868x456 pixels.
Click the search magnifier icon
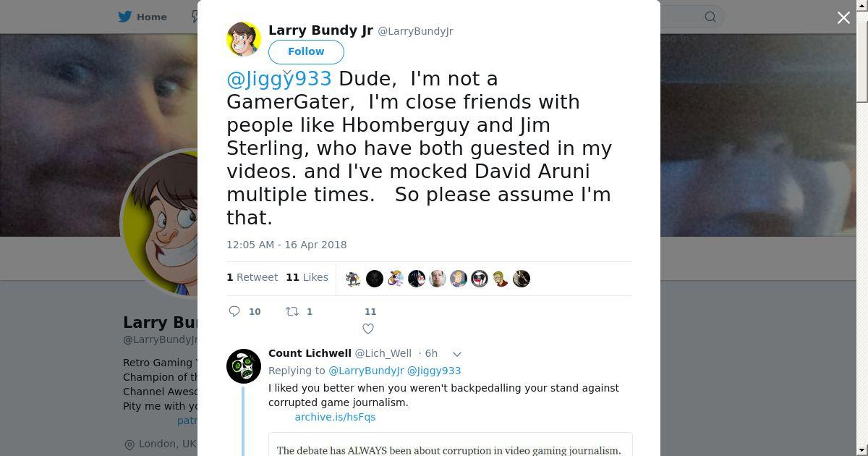(710, 17)
